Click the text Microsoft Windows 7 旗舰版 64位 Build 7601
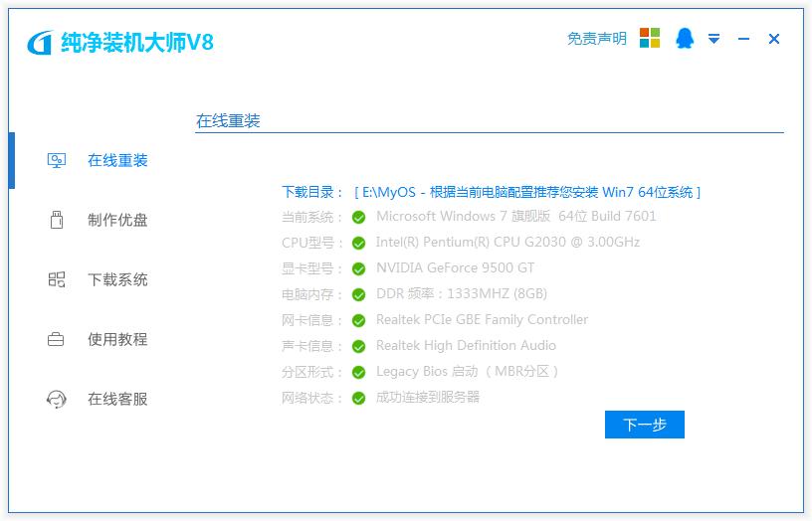This screenshot has height=521, width=812. pos(515,217)
